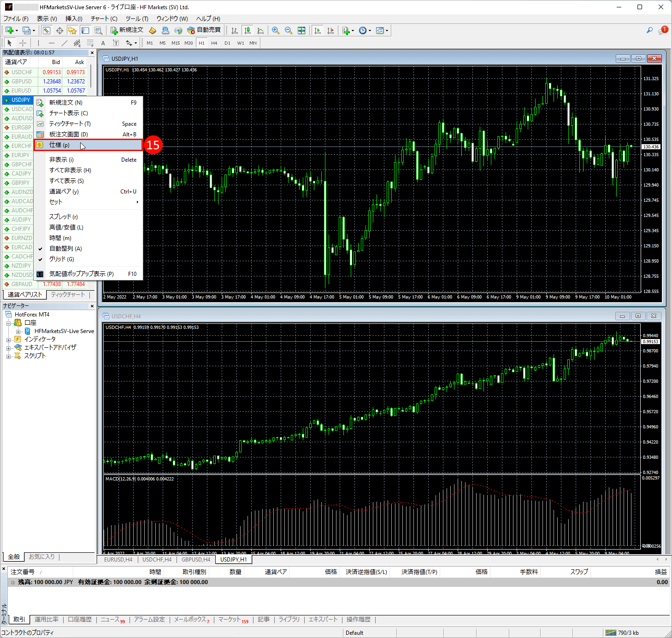Screen dimensions: 672x638
Task: Select the crosshair cursor tool
Action: [23, 43]
